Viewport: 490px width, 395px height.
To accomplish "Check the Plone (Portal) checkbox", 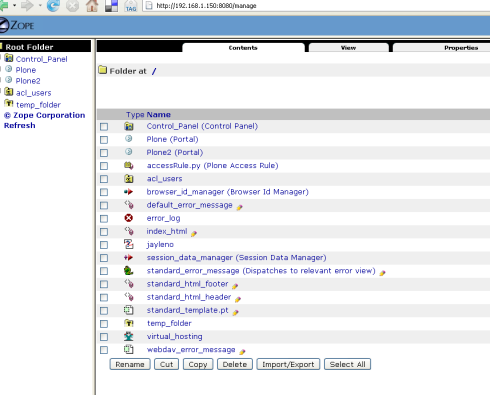I will [104, 140].
